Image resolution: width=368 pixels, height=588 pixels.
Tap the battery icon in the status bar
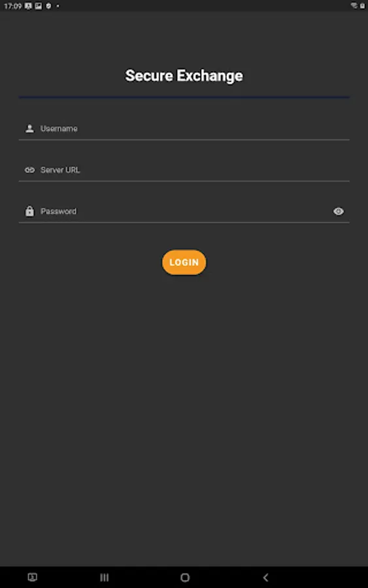pos(362,6)
